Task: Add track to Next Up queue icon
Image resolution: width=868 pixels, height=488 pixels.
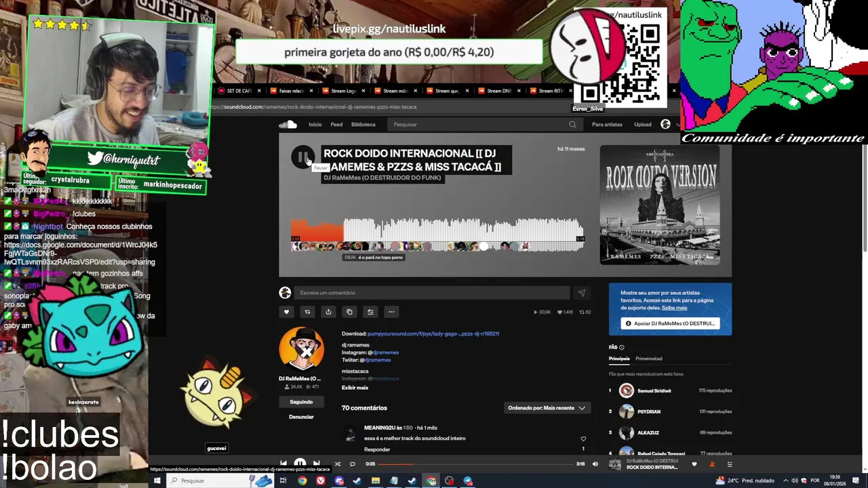Action: pyautogui.click(x=370, y=312)
